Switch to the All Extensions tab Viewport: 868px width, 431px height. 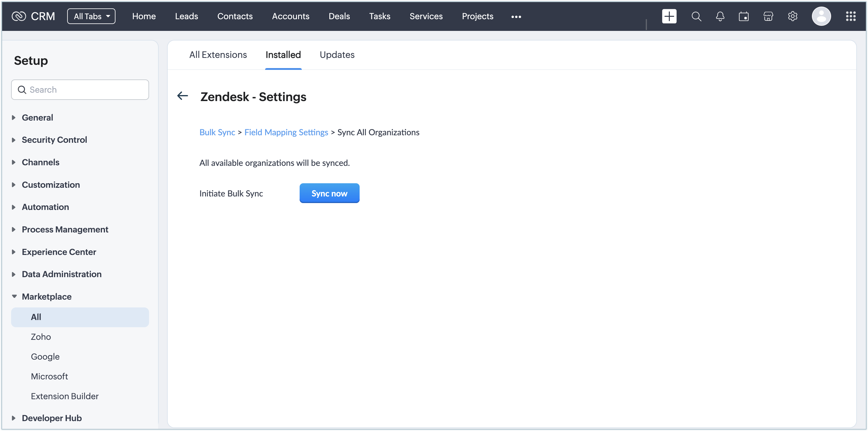pyautogui.click(x=218, y=55)
